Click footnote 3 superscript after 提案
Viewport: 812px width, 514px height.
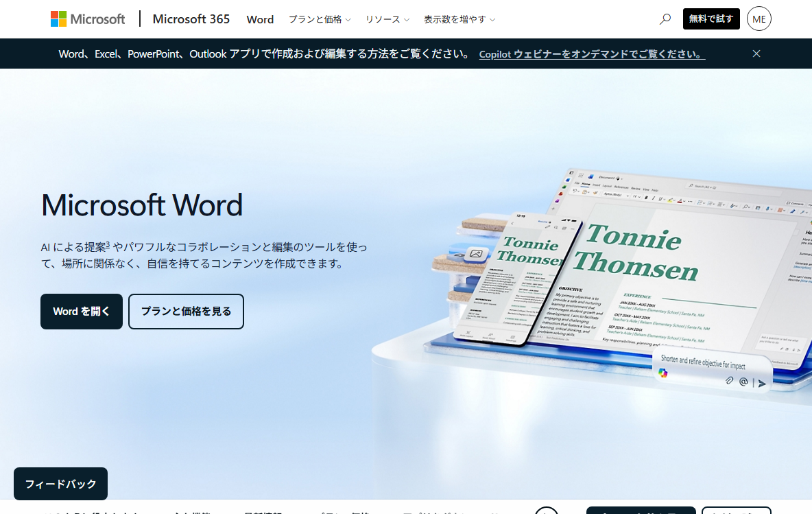[108, 244]
